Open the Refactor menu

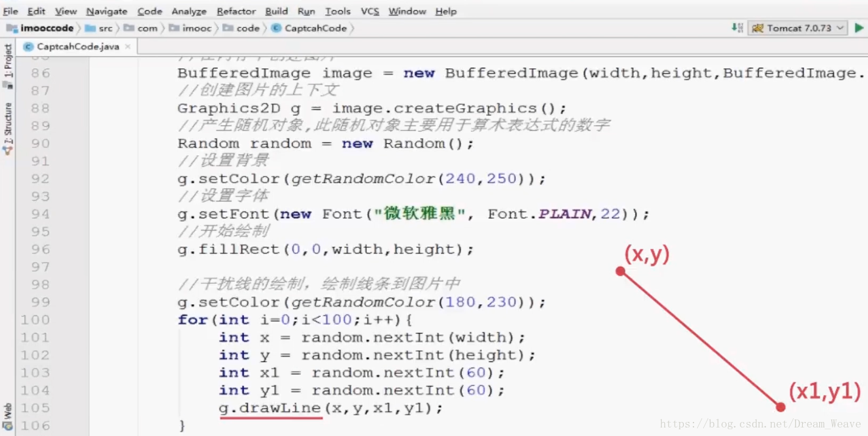[x=236, y=11]
